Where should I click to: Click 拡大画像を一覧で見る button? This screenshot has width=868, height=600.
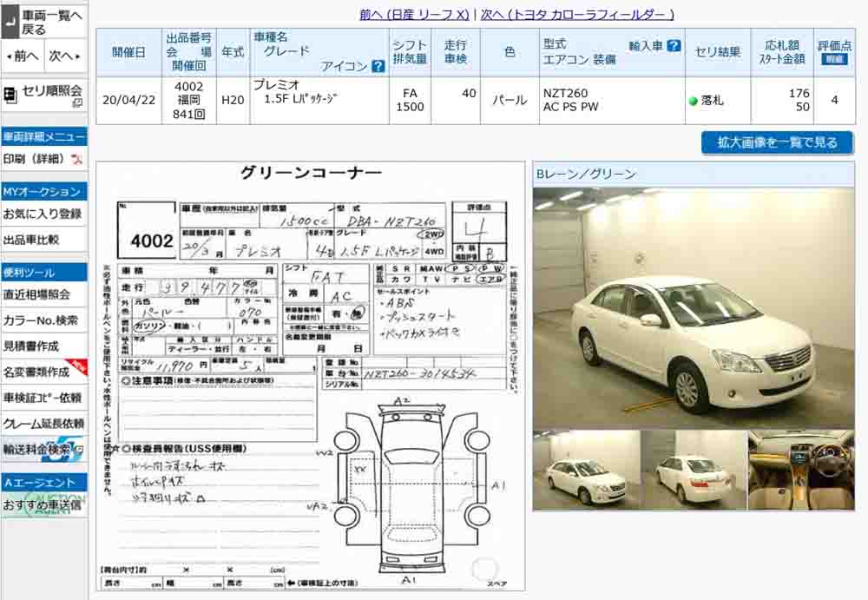(777, 143)
